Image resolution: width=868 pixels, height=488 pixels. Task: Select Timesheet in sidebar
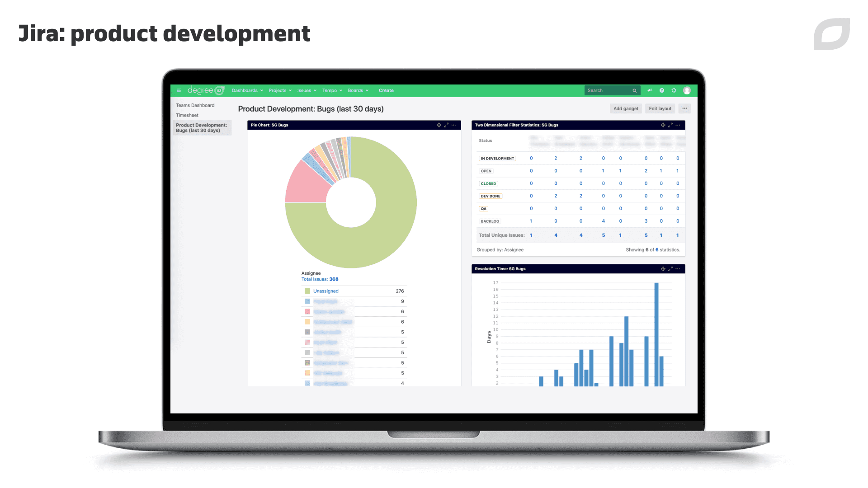click(x=187, y=115)
